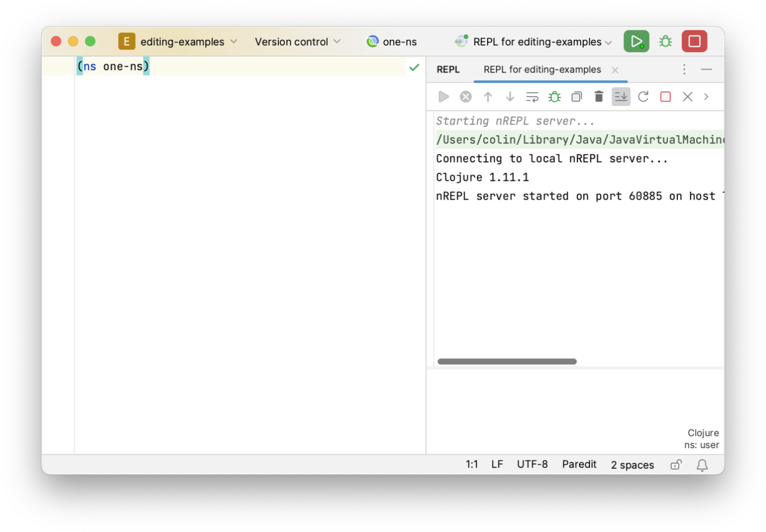The image size is (766, 532).
Task: Click 'Connecting to local nREPL server...' line
Action: 551,158
